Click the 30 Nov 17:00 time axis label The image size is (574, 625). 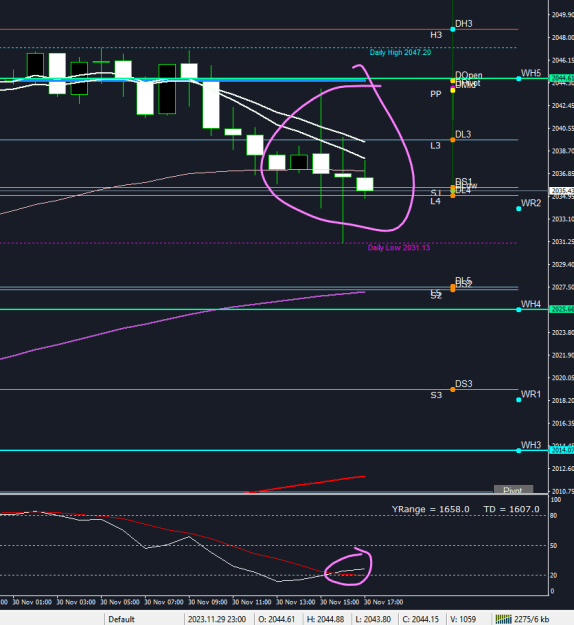coord(383,602)
